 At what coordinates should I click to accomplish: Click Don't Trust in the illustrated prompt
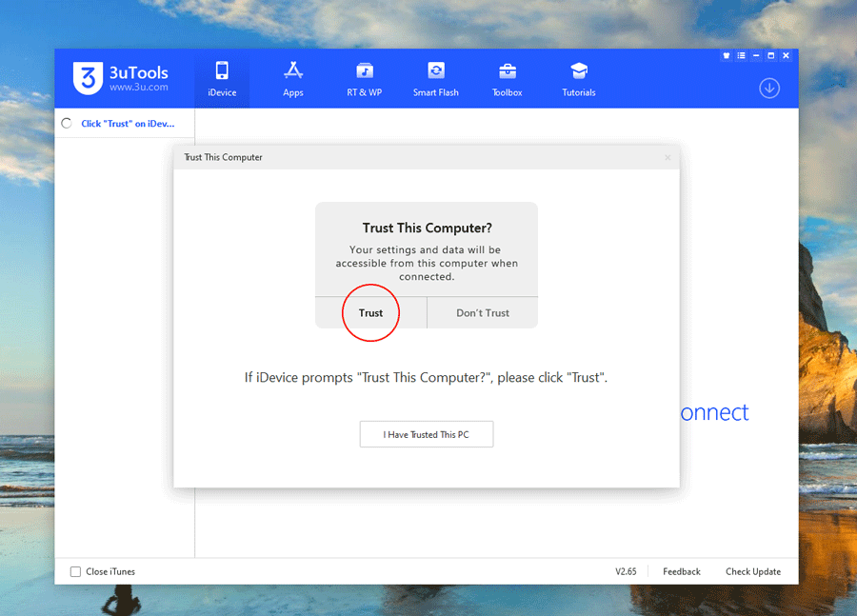click(483, 313)
